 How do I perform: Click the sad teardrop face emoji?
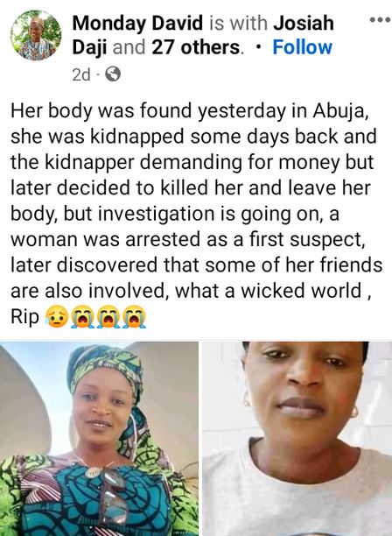pyautogui.click(x=56, y=316)
